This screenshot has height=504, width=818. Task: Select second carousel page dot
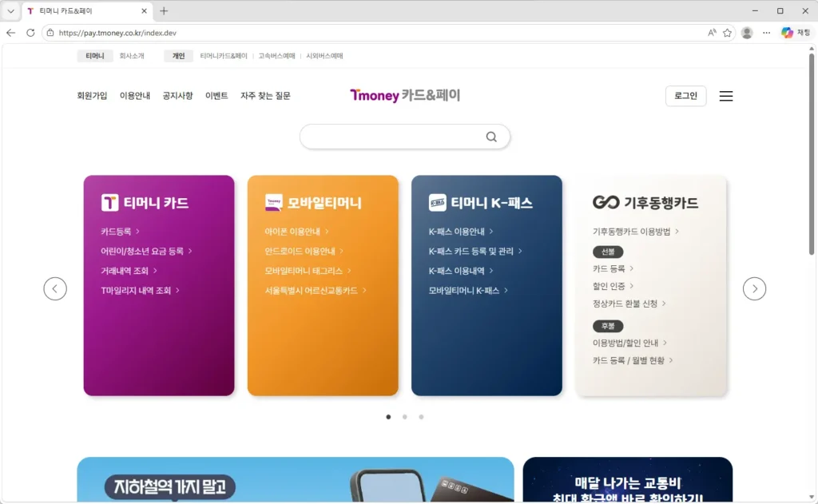(404, 417)
